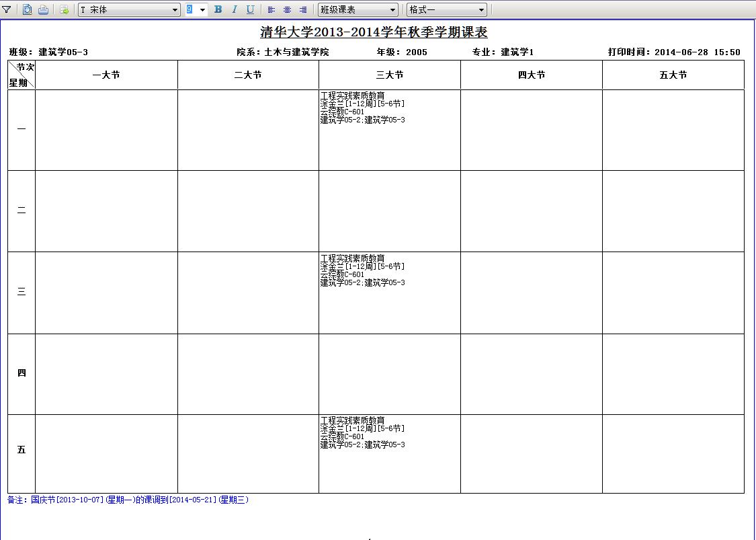Click the filter funnel icon
Viewport: 756px width, 540px height.
coord(6,9)
